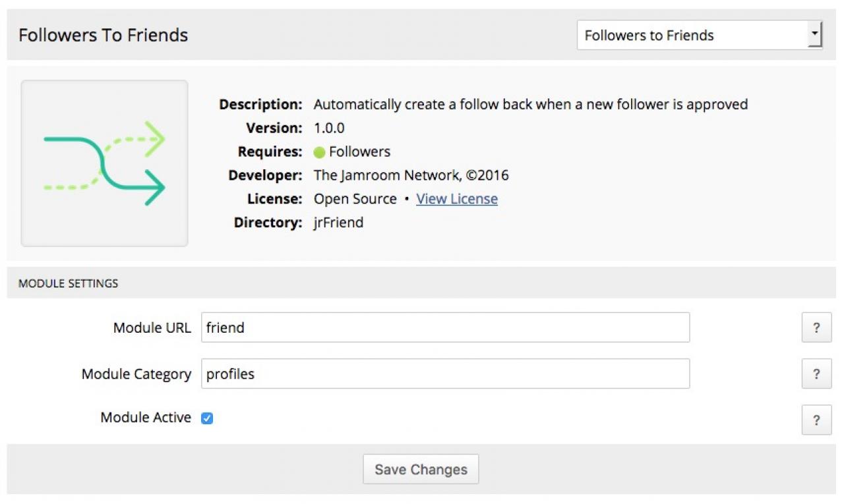This screenshot has height=504, width=844.
Task: Select the Followers required module name
Action: (360, 152)
